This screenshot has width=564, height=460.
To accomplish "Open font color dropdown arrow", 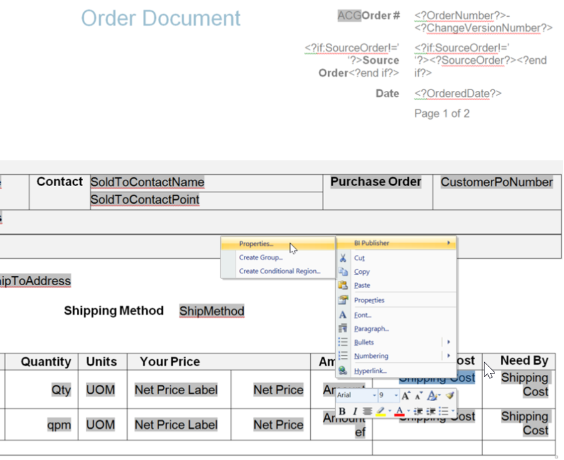I will pos(408,411).
